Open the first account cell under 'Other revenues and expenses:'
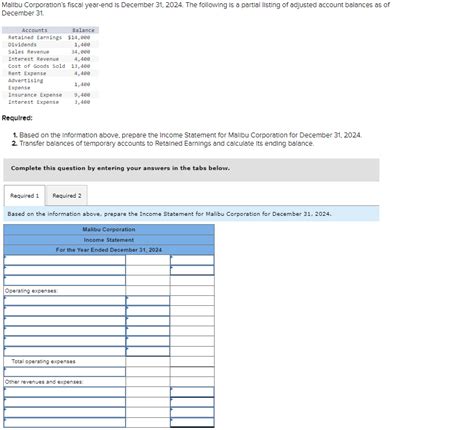 pos(65,392)
